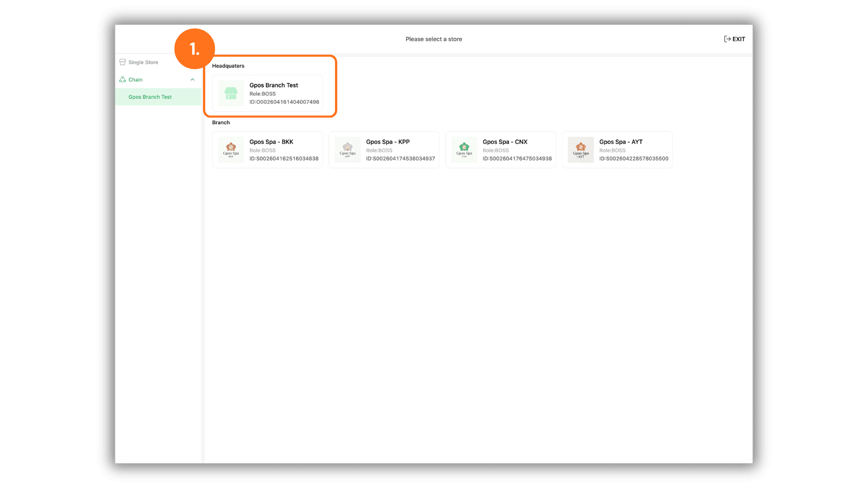Screen dimensions: 868x488
Task: Open the Gpos Spa - AYT branch card
Action: click(x=618, y=150)
